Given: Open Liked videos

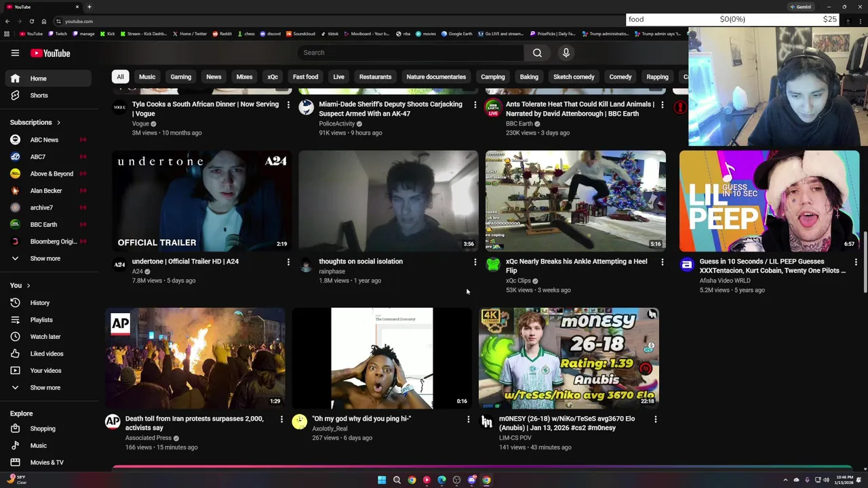Looking at the screenshot, I should (45, 354).
